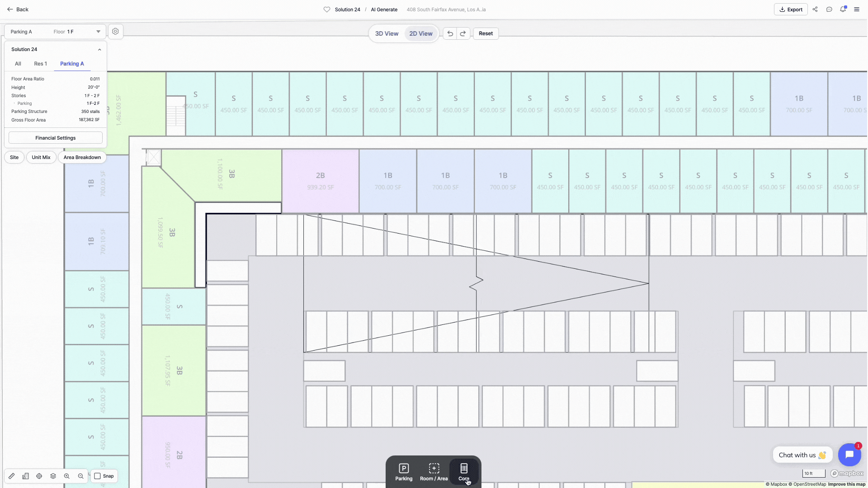
Task: Collapse the Solution 24 panel
Action: point(99,49)
